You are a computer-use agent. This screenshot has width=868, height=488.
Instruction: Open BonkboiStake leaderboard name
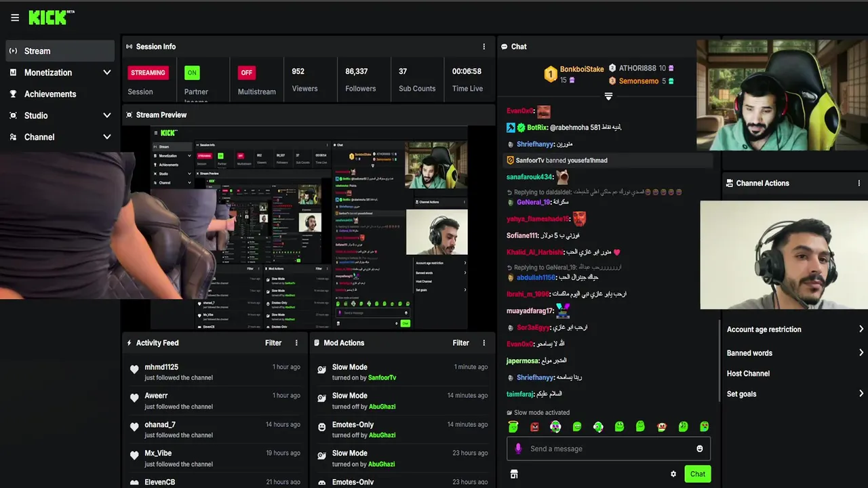click(582, 69)
